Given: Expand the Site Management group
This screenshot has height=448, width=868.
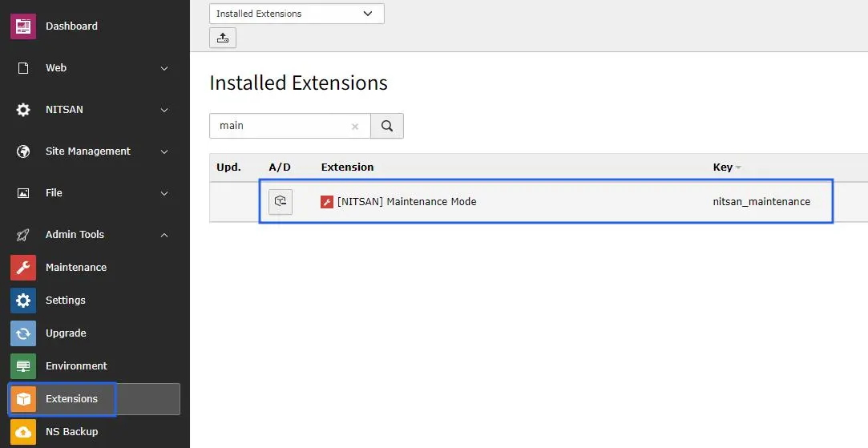Looking at the screenshot, I should [x=164, y=151].
